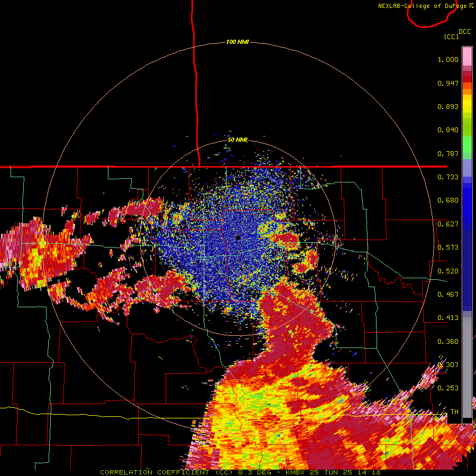Click the CORRELATION COEFFICIENT (CC) caption text
476x476 pixels.
(x=167, y=472)
